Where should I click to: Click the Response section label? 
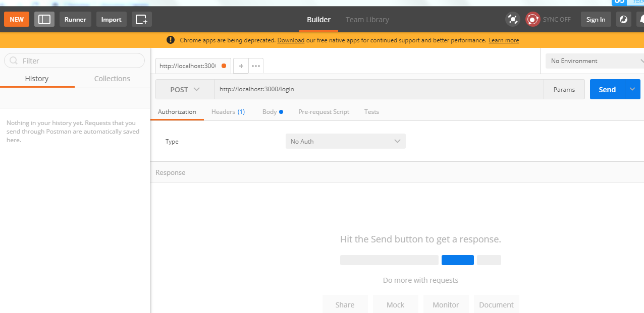point(171,172)
